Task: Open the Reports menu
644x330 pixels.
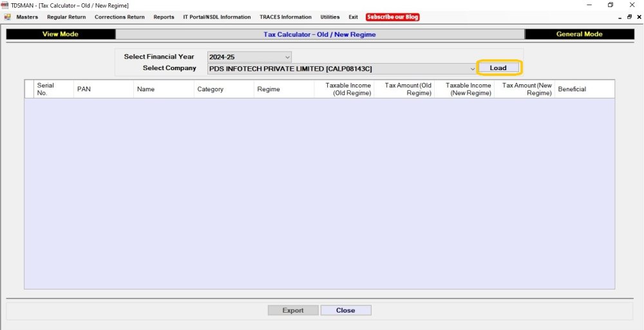Action: coord(164,17)
